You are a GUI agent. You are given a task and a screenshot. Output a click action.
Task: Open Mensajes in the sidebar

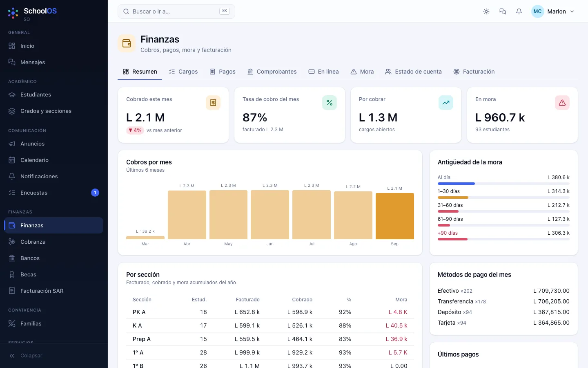coord(54,62)
